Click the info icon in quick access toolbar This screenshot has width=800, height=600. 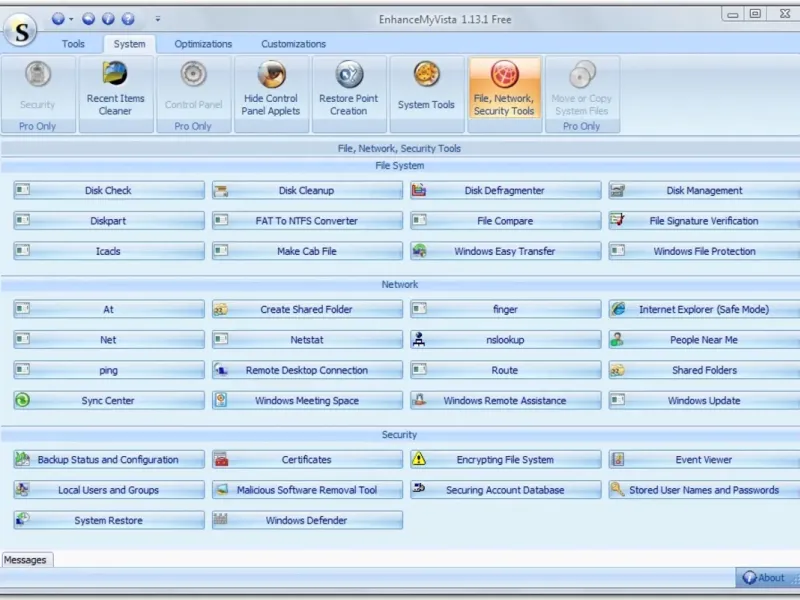click(108, 18)
